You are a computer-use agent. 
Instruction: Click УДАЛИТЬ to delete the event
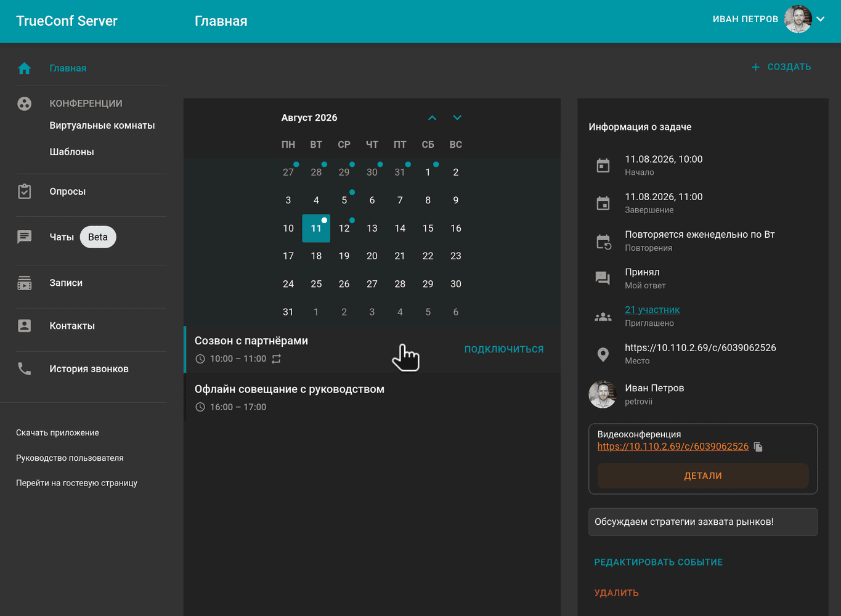coord(617,593)
